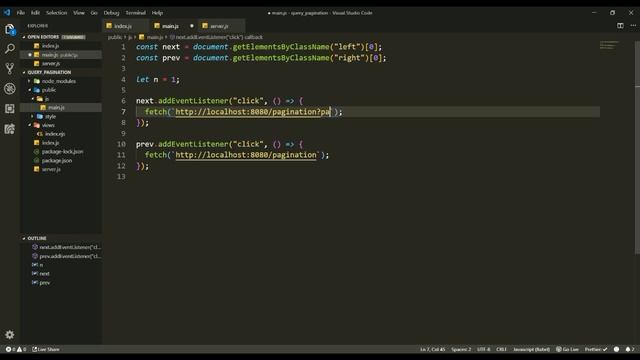The width and height of the screenshot is (640, 360).
Task: Open the View menu
Action: tap(79, 13)
